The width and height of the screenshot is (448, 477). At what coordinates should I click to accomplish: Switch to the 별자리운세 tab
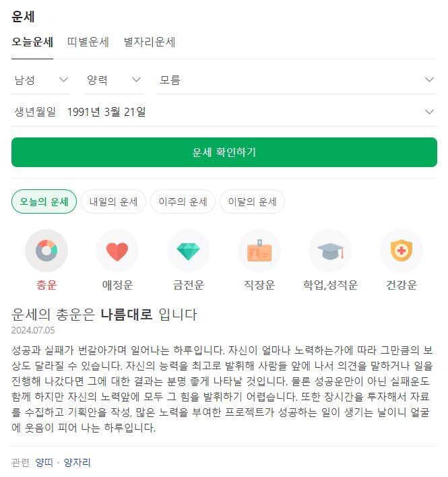(150, 42)
